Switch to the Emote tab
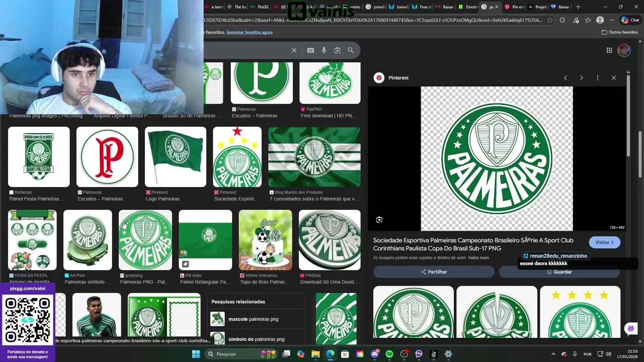644x362 pixels. coord(468,7)
